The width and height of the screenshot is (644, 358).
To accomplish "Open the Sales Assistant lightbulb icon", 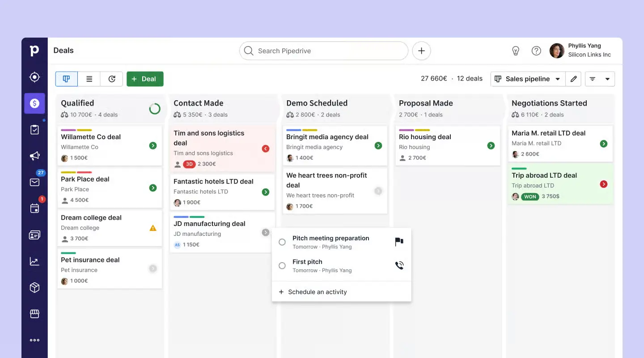I will [516, 51].
